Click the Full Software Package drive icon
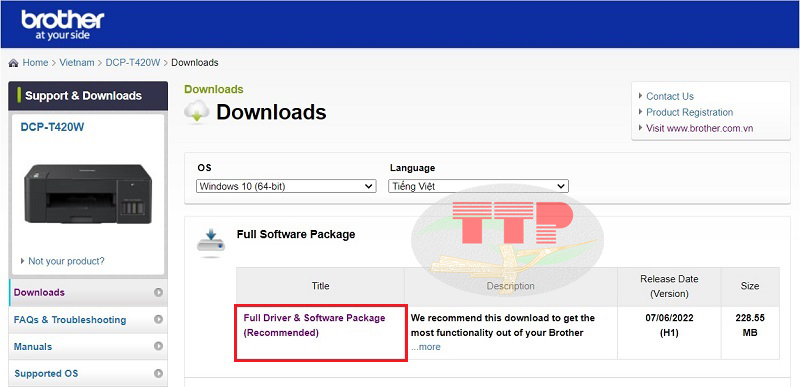The height and width of the screenshot is (387, 800). (211, 243)
